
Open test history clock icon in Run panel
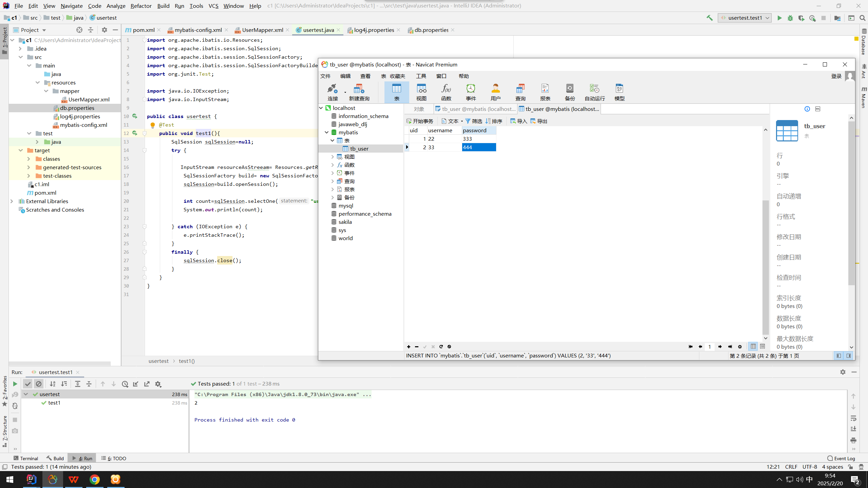point(125,384)
